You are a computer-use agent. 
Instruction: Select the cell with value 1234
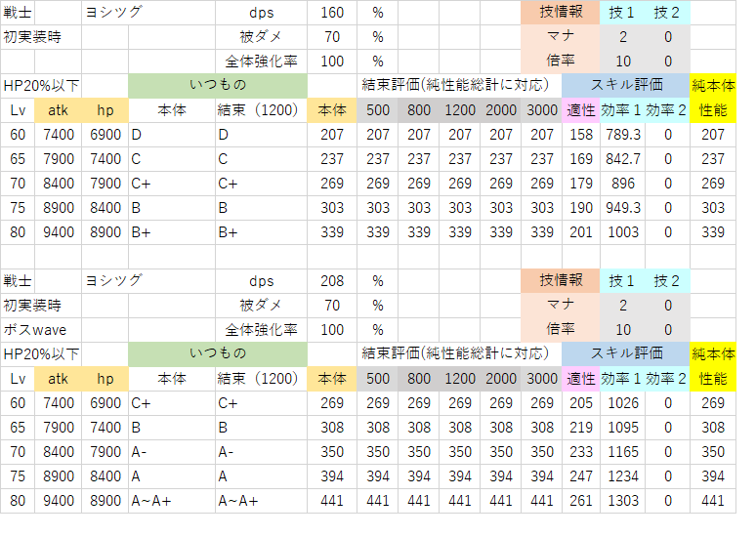pos(623,476)
